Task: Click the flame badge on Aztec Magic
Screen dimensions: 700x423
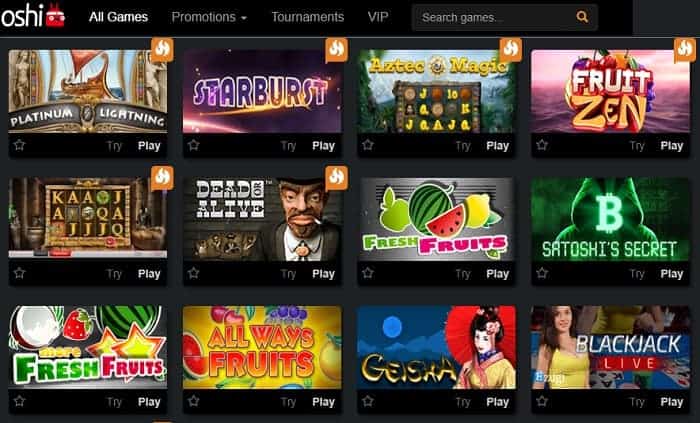Action: tap(510, 50)
